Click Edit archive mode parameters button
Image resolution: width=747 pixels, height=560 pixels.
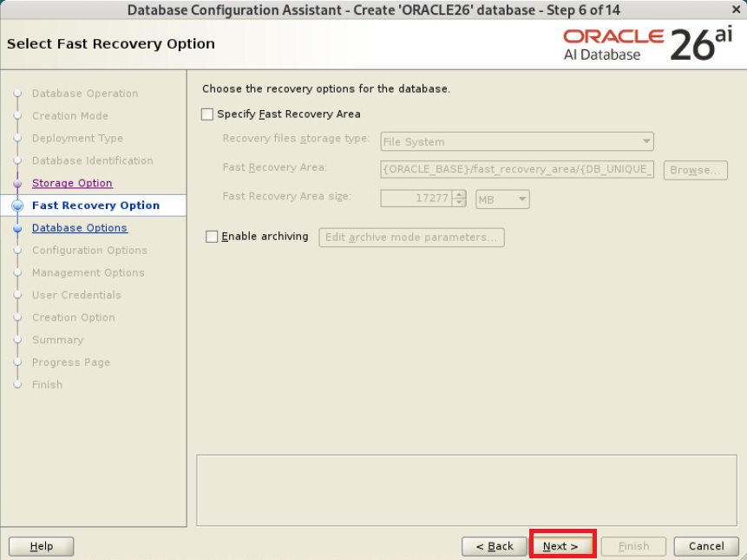pyautogui.click(x=411, y=238)
